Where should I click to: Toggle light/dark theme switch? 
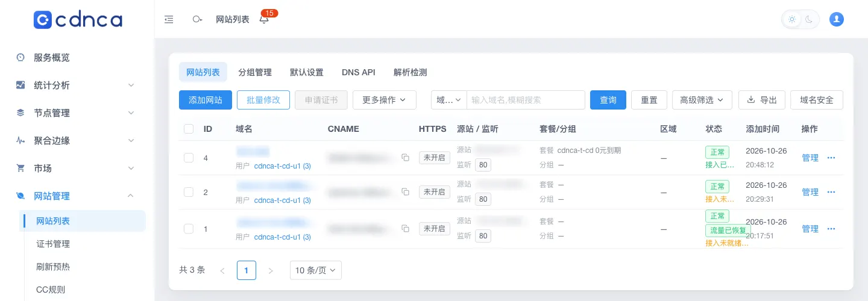800,19
